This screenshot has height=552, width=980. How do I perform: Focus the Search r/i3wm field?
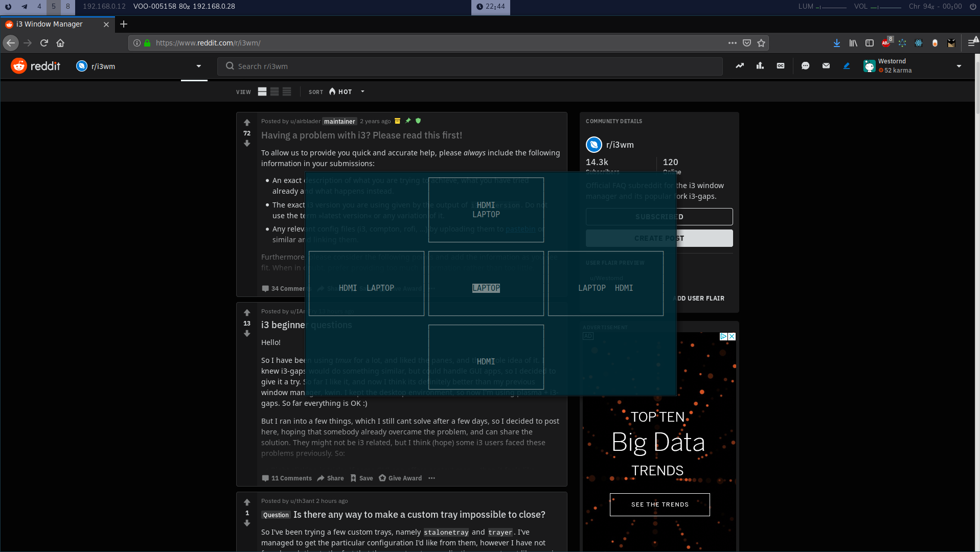[470, 66]
